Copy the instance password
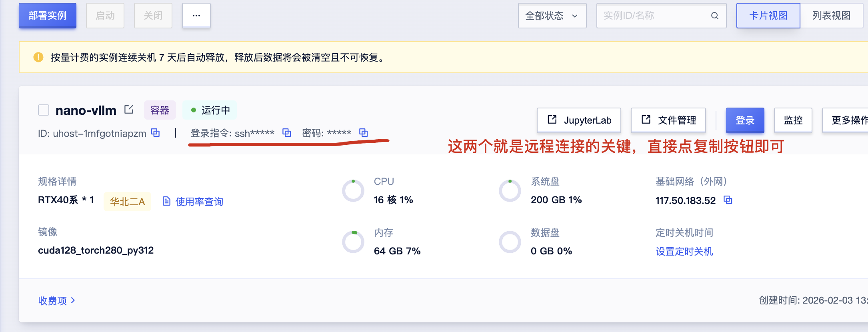 [x=363, y=133]
